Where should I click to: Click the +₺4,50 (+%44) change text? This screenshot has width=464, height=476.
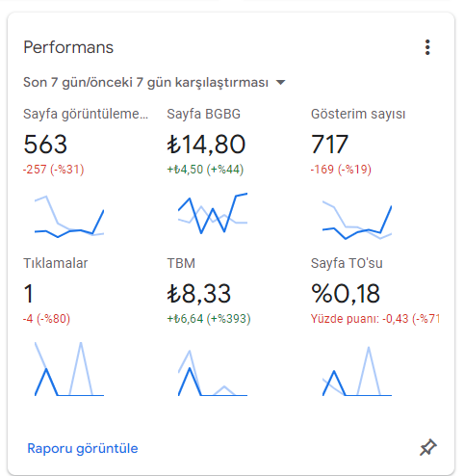(205, 170)
